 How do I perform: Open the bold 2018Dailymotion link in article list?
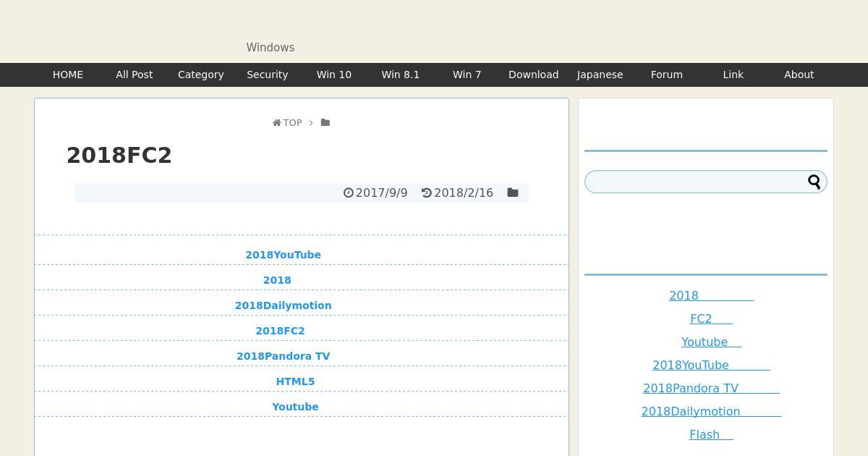coord(283,305)
